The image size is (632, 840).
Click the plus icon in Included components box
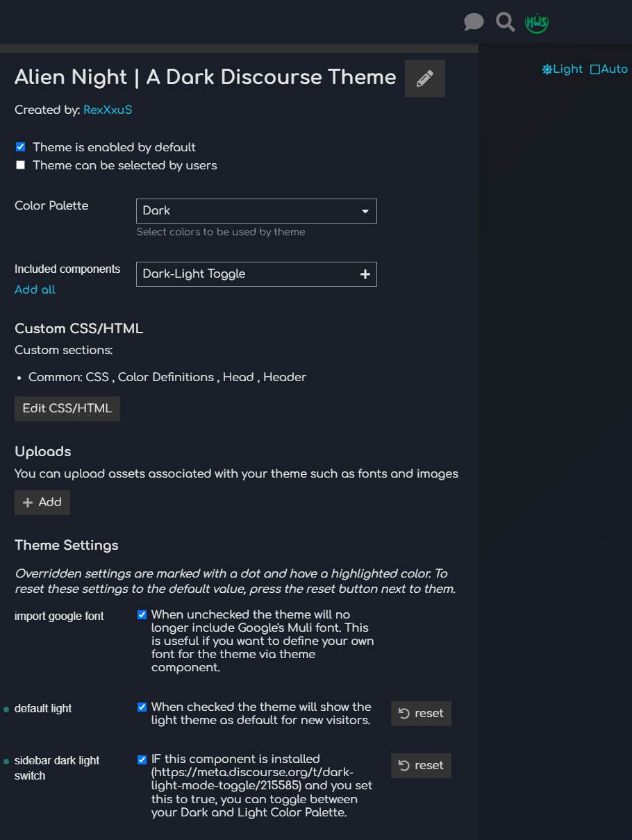(x=365, y=274)
